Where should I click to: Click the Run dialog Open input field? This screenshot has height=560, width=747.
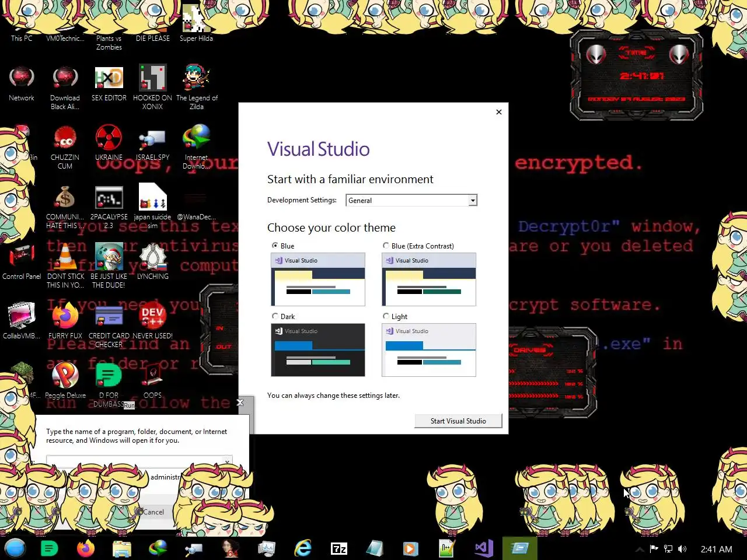click(139, 460)
